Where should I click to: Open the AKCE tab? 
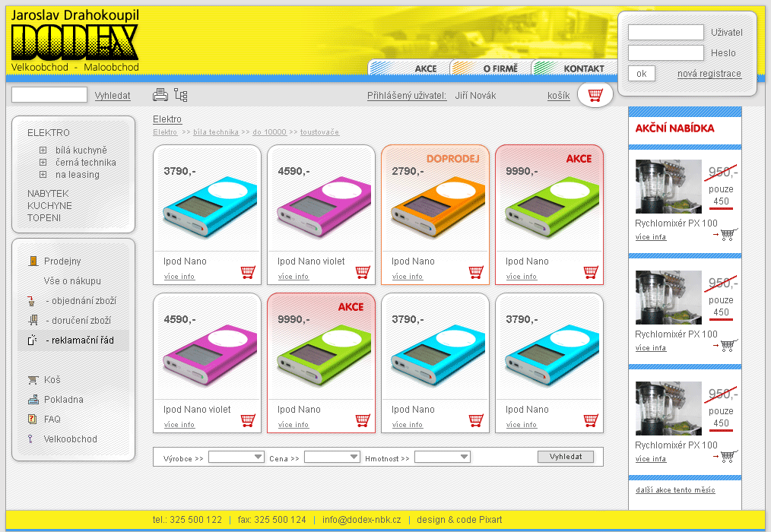point(410,68)
